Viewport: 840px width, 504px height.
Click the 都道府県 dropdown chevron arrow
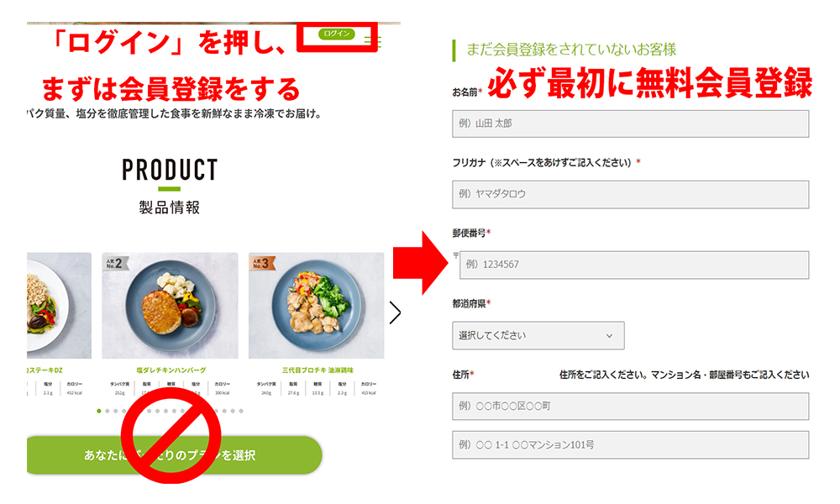coord(609,336)
